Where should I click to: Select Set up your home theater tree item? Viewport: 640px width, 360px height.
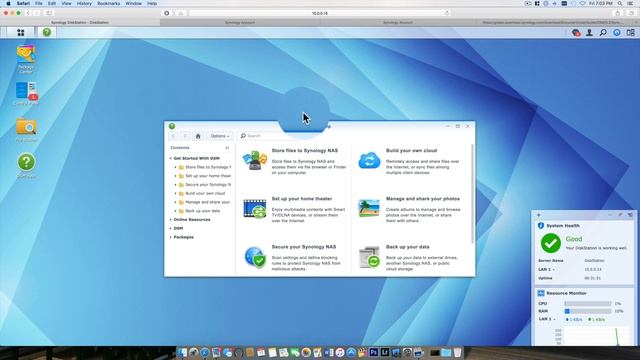pos(208,176)
